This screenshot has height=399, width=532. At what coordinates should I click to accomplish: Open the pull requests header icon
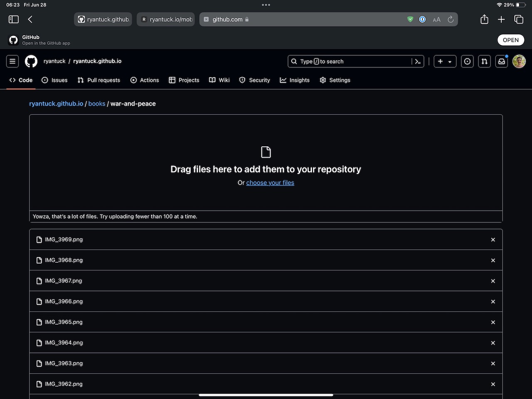(484, 62)
